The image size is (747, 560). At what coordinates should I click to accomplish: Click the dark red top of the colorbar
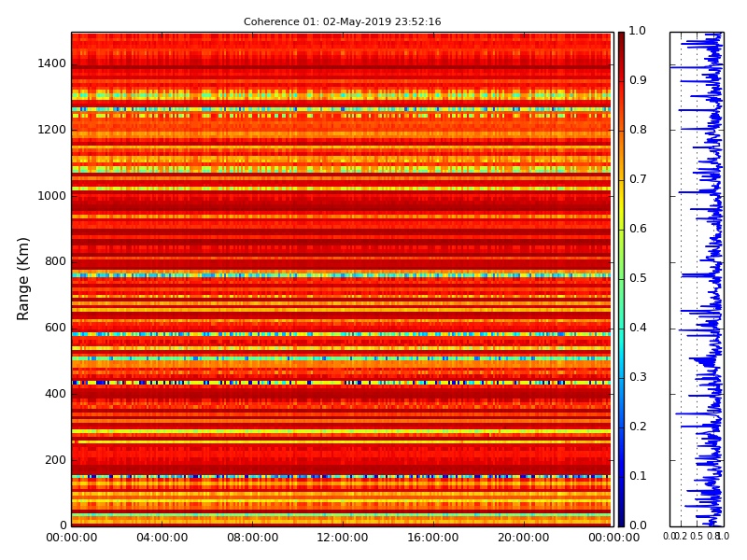pos(621,40)
